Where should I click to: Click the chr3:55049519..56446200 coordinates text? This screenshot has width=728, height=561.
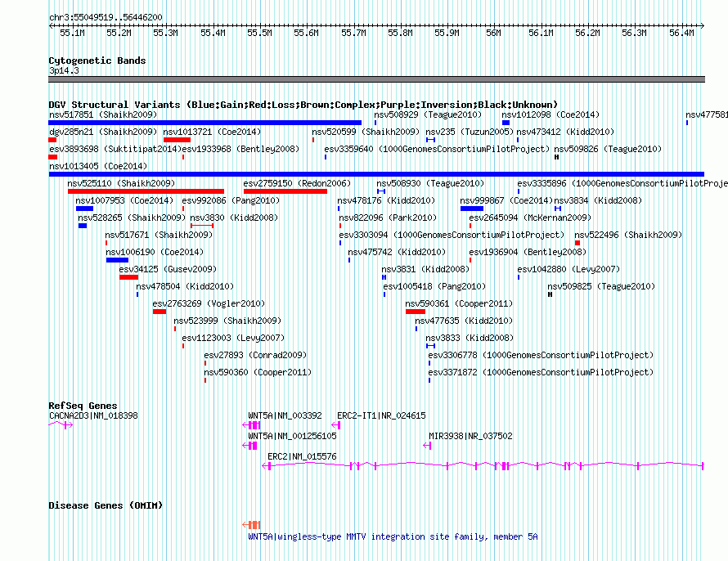tap(106, 17)
